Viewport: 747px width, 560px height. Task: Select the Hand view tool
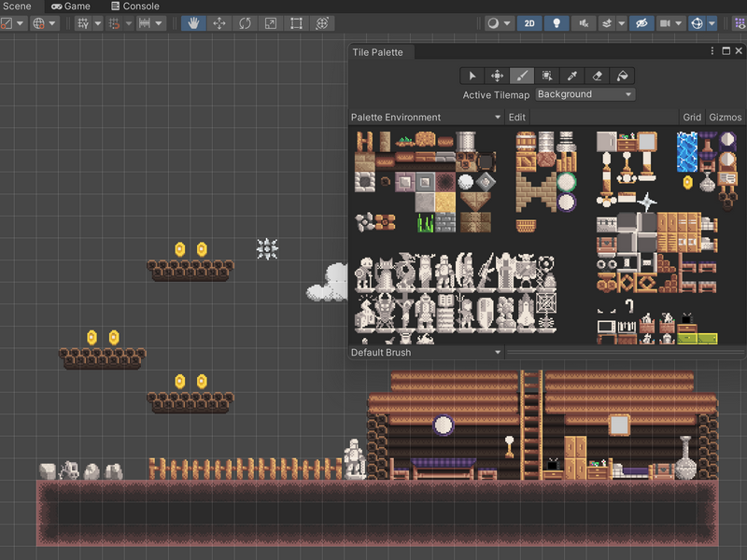coord(193,23)
